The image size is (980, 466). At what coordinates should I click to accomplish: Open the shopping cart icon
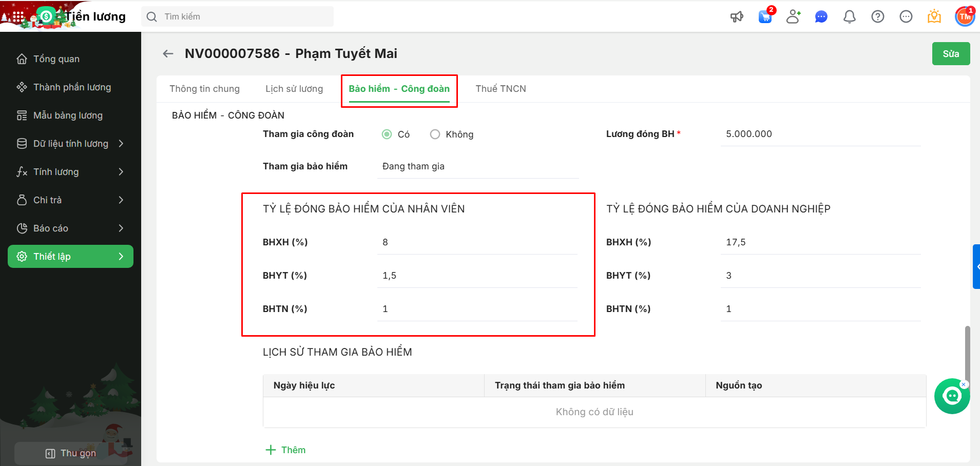[x=765, y=17]
